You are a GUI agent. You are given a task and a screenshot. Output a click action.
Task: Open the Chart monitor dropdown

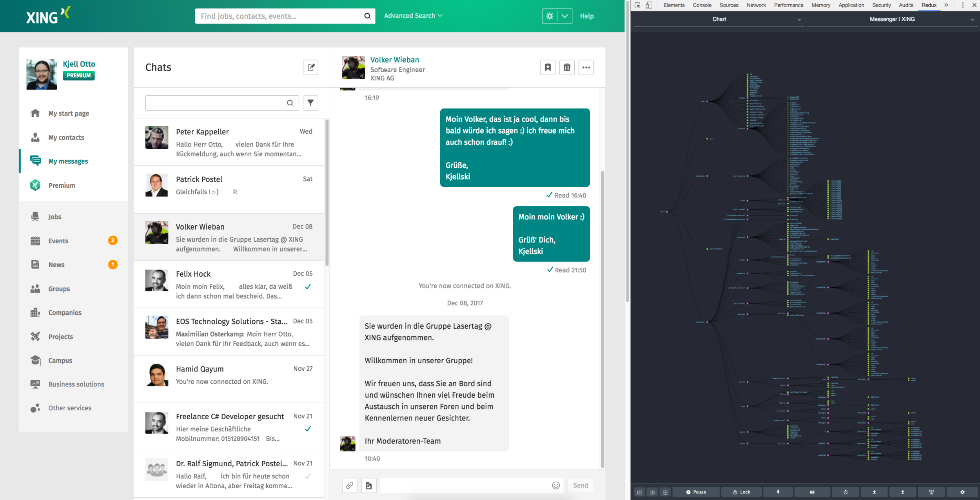(x=719, y=19)
